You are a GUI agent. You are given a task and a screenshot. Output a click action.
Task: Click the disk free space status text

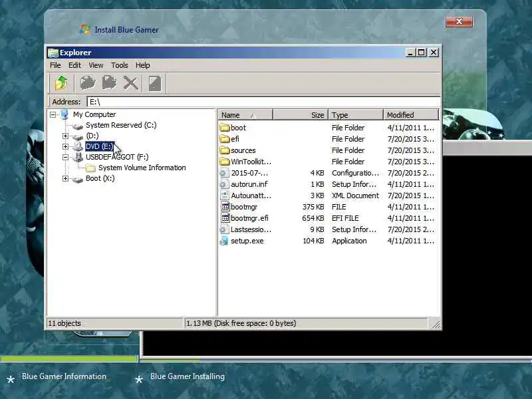click(241, 323)
